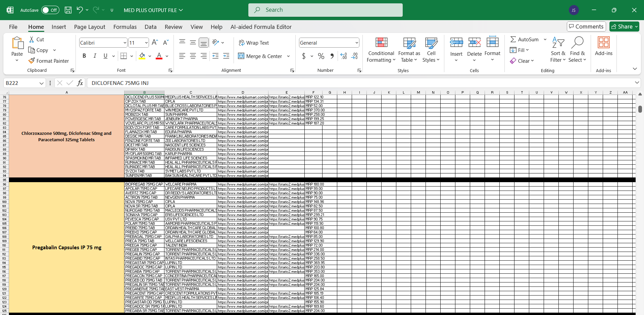644x315 pixels.
Task: Click the Increase Indent icon
Action: [x=227, y=56]
